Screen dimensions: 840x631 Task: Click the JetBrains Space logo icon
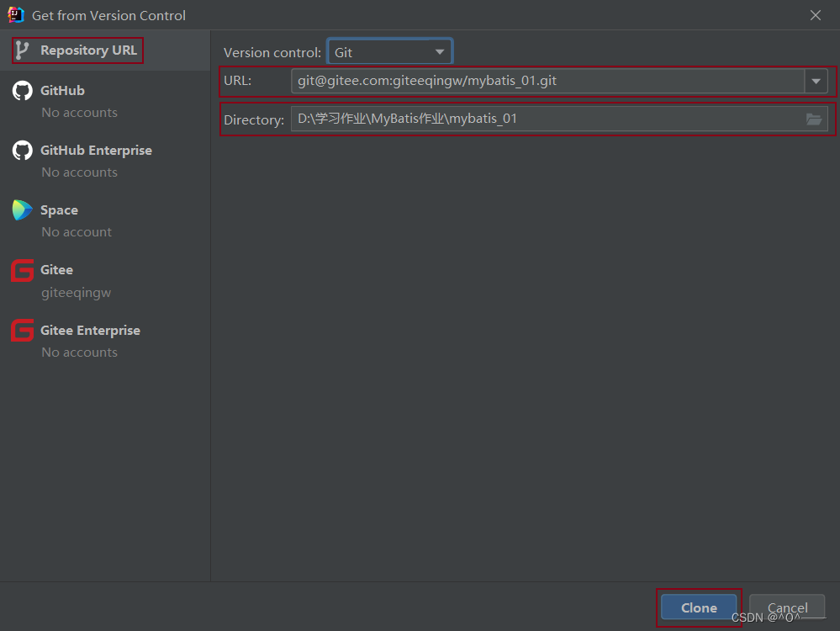coord(22,210)
